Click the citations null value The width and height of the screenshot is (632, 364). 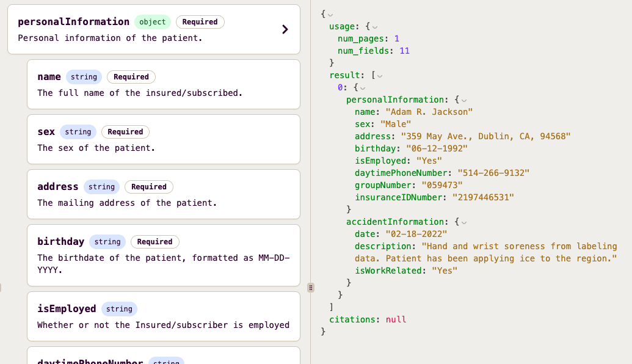396,319
